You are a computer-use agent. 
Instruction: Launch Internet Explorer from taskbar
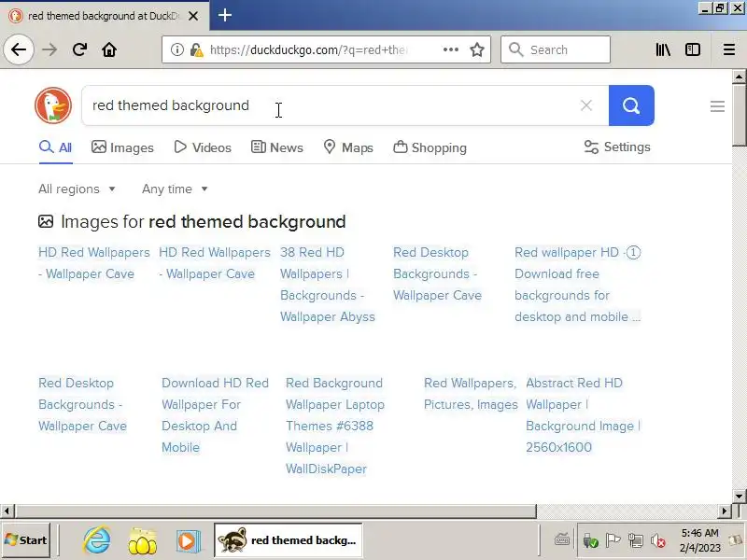pyautogui.click(x=97, y=540)
